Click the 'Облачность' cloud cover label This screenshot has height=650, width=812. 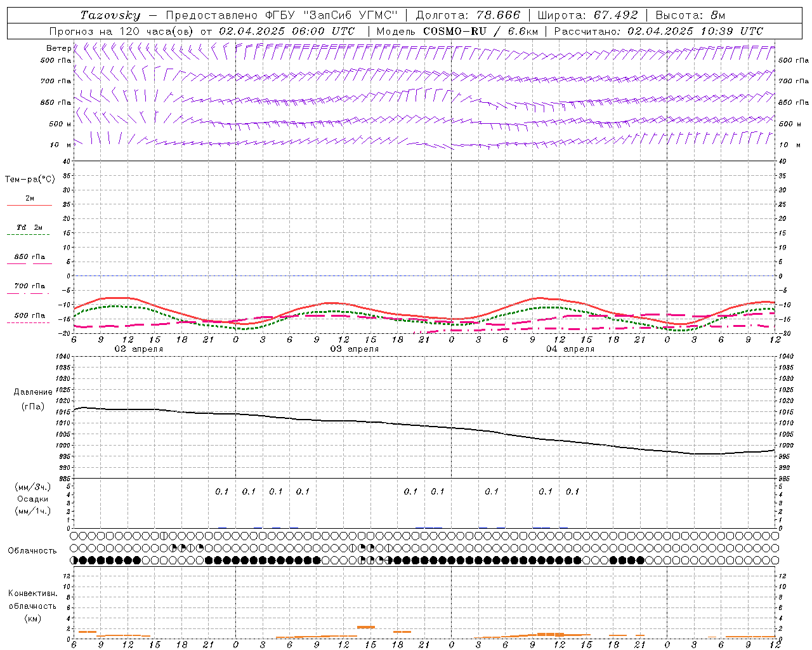(32, 551)
